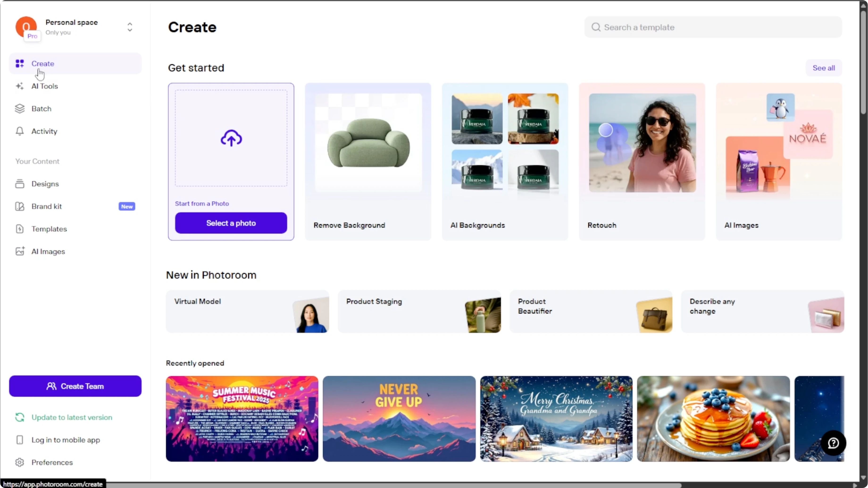Open the help chat bubble icon
Viewport: 868px width, 488px height.
[833, 443]
